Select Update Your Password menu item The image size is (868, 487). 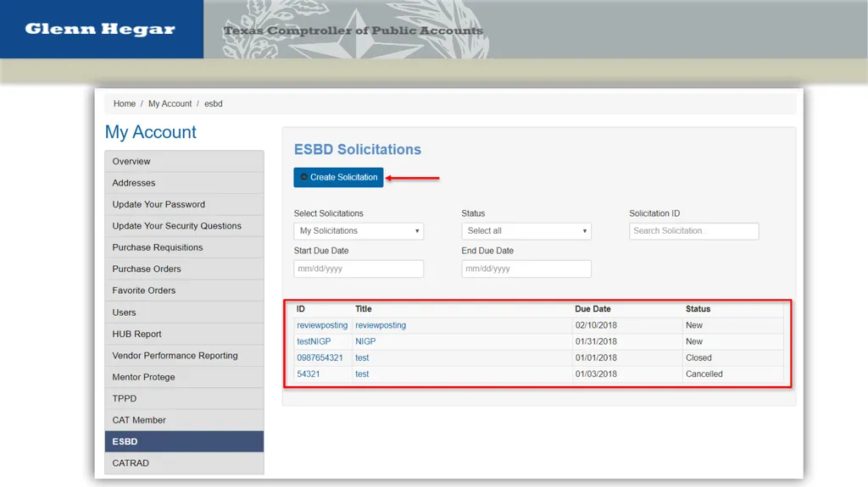click(184, 204)
